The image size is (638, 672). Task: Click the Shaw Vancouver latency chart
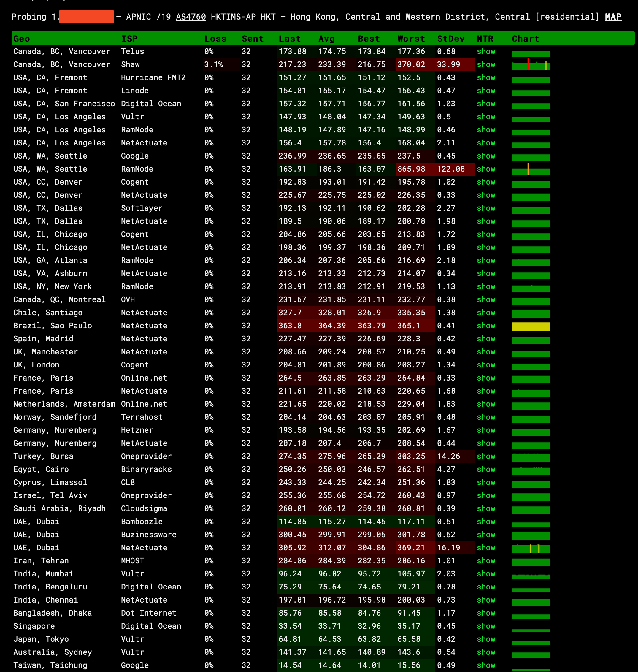pyautogui.click(x=531, y=64)
